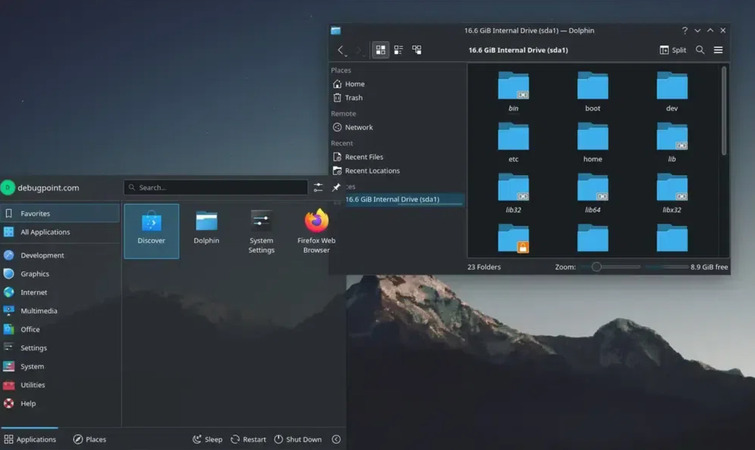This screenshot has width=755, height=450.
Task: Switch Dolphin to Compact view mode
Action: coord(398,50)
